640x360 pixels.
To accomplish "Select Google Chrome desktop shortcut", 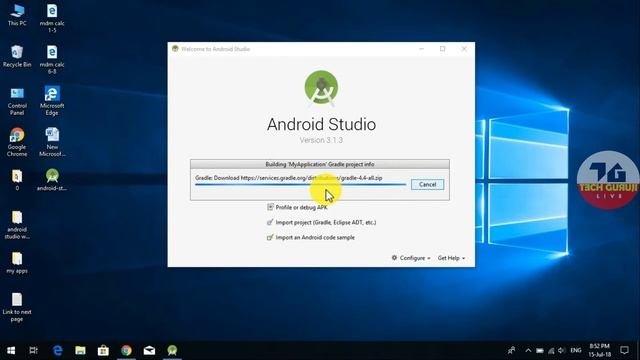I will tap(17, 142).
